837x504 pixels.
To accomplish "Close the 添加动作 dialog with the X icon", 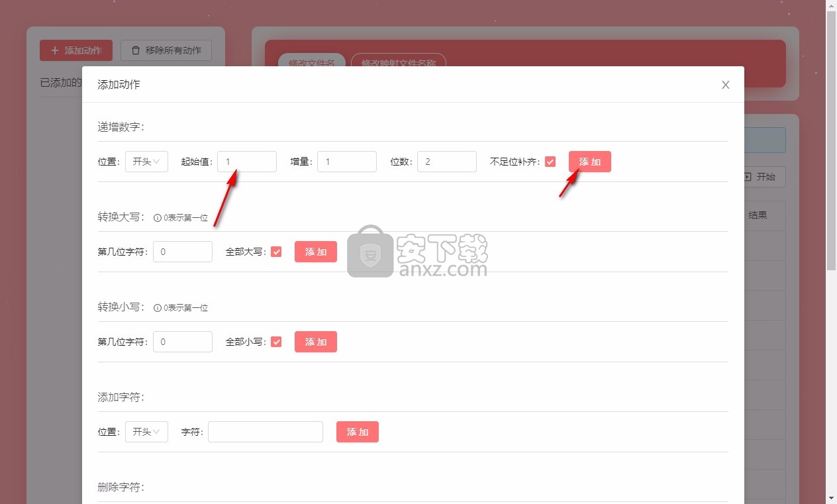I will click(x=726, y=85).
